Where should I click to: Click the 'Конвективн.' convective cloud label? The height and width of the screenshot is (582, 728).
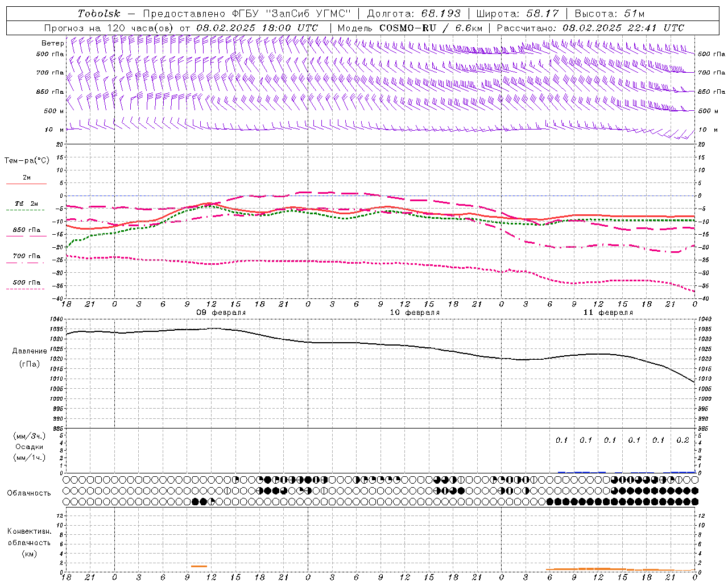point(29,531)
